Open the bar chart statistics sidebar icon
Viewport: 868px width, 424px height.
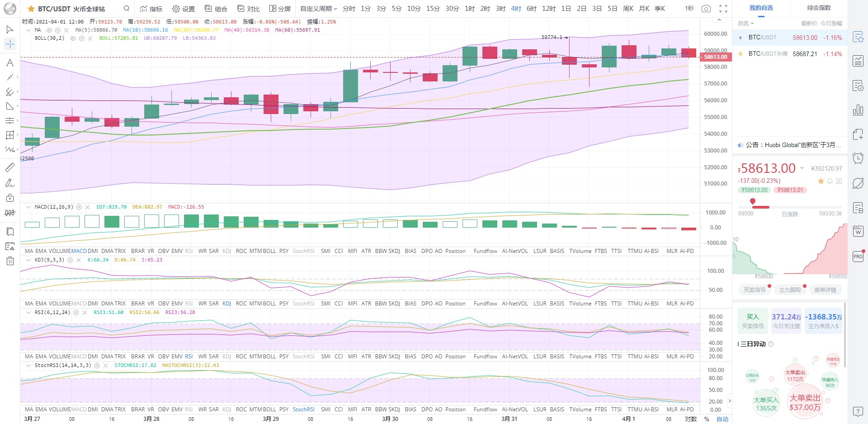[858, 110]
